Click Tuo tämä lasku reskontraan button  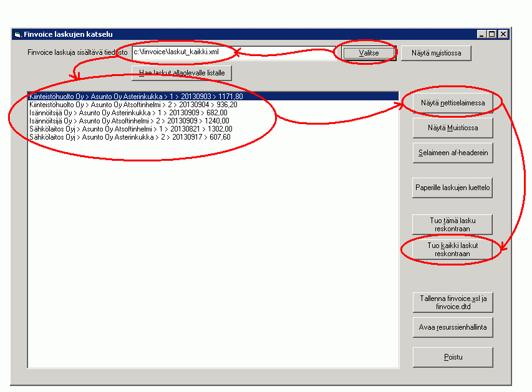click(x=453, y=224)
